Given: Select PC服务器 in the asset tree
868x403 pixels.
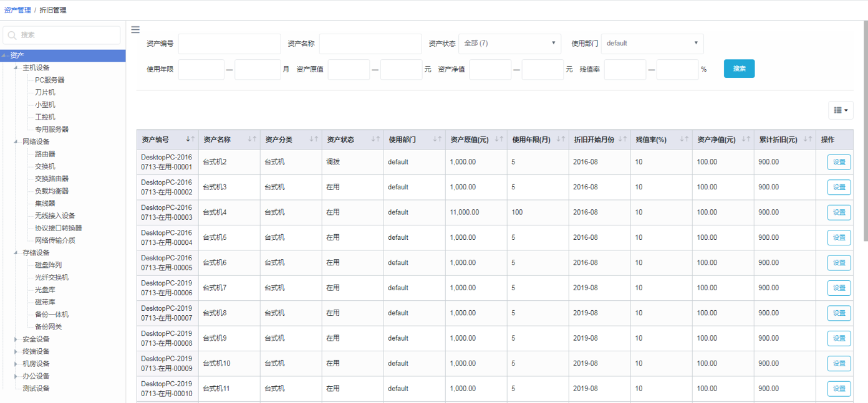Looking at the screenshot, I should [49, 80].
